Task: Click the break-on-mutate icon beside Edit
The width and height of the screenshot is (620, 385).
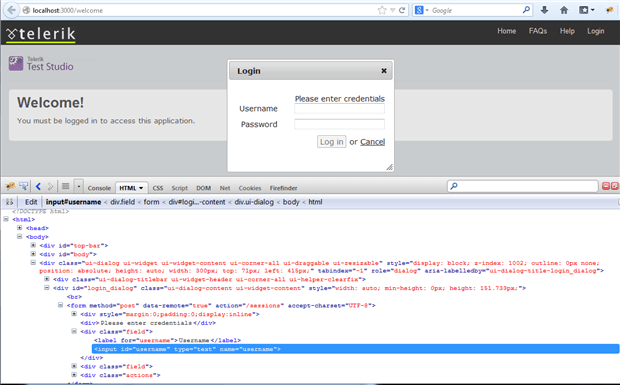Action: click(x=9, y=202)
